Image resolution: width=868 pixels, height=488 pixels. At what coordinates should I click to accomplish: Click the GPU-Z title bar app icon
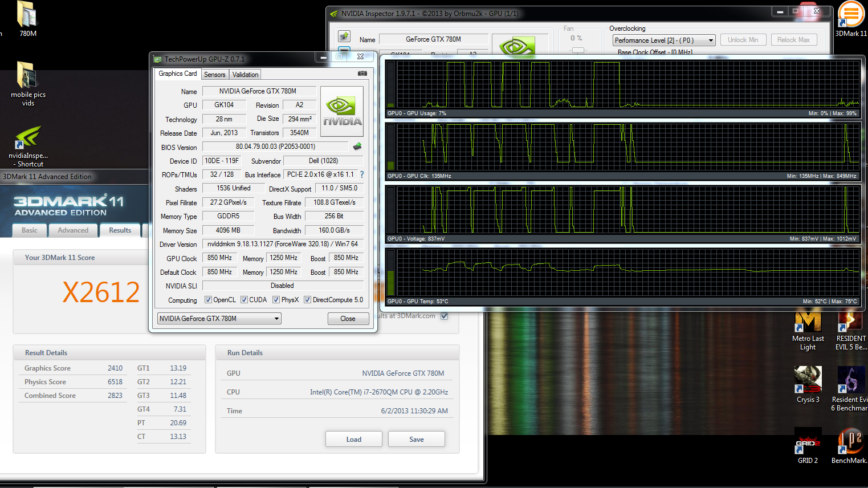157,59
